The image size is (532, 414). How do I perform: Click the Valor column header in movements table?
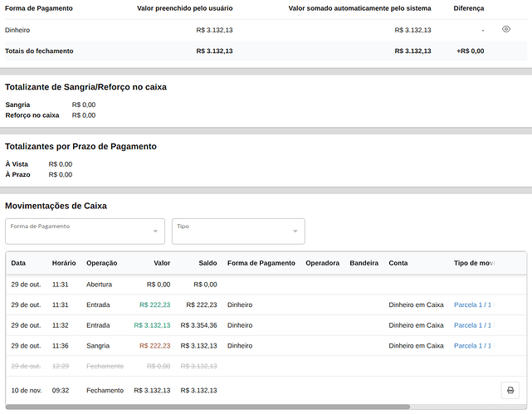click(x=162, y=263)
